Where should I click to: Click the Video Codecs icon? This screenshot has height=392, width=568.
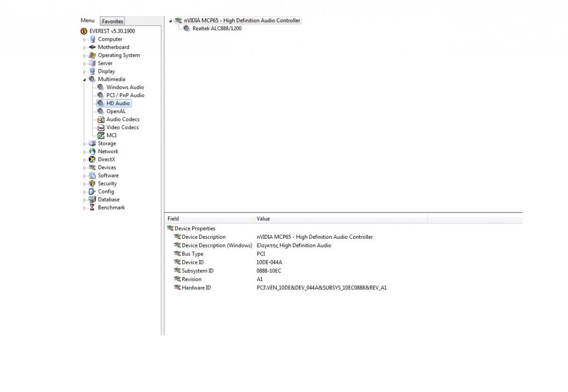[x=101, y=128]
